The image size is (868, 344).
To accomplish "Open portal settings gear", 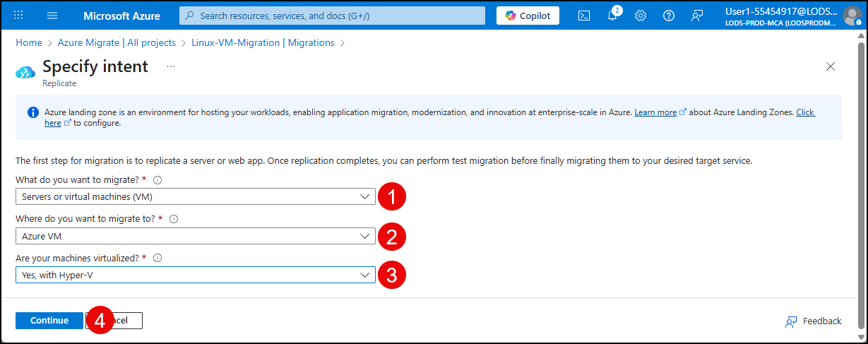I will pyautogui.click(x=641, y=16).
